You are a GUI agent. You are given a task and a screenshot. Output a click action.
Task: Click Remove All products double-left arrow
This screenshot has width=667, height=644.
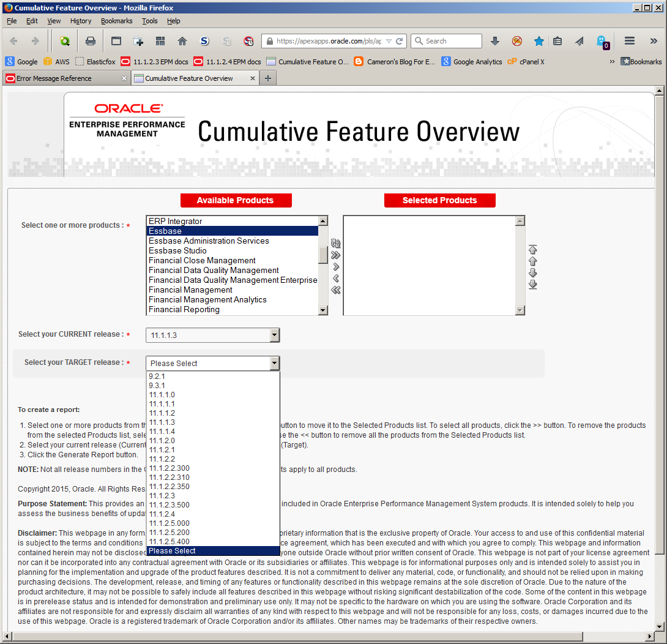click(x=335, y=290)
